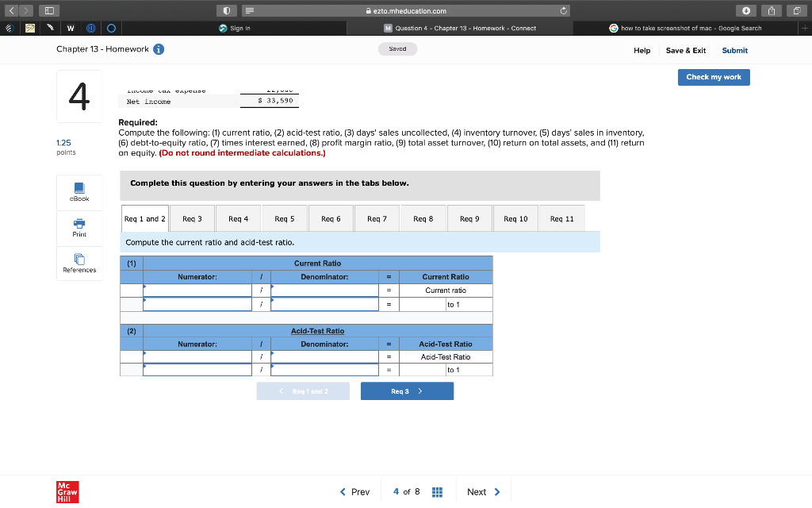Click the Check my work button
The height and width of the screenshot is (508, 812).
(714, 77)
